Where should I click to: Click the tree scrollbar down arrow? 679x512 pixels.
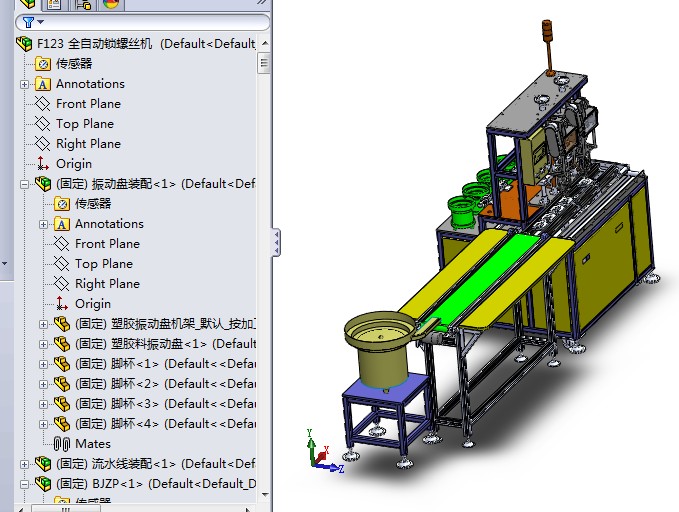pyautogui.click(x=265, y=494)
